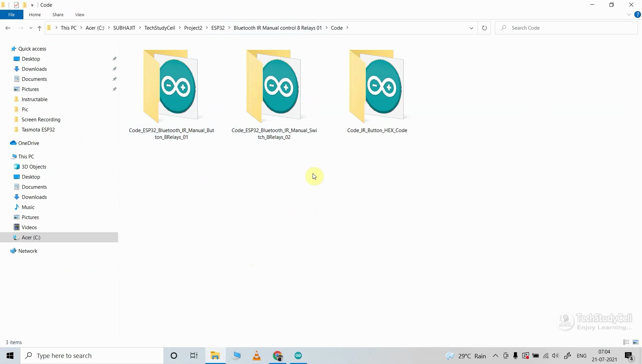This screenshot has width=642, height=364.
Task: Click the ENG language indicator
Action: pyautogui.click(x=581, y=356)
